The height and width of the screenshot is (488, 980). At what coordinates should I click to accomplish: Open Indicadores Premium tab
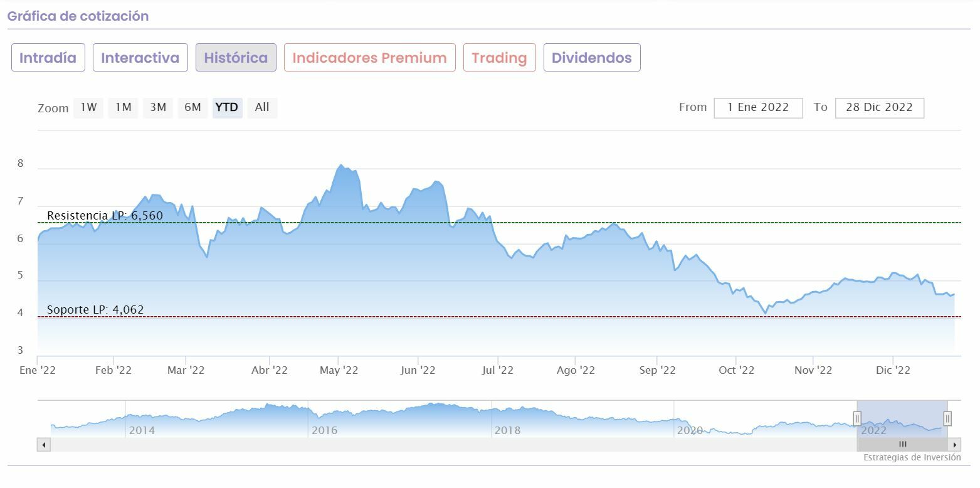coord(369,58)
